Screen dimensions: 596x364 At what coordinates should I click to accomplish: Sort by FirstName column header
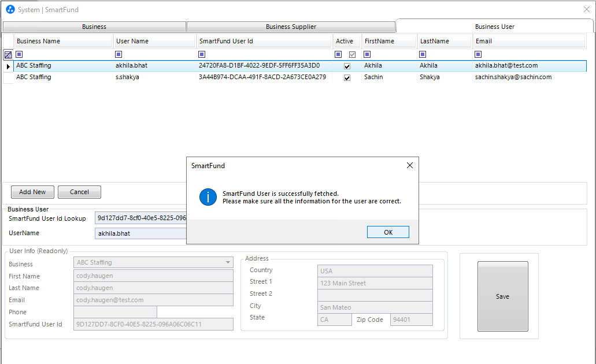389,41
